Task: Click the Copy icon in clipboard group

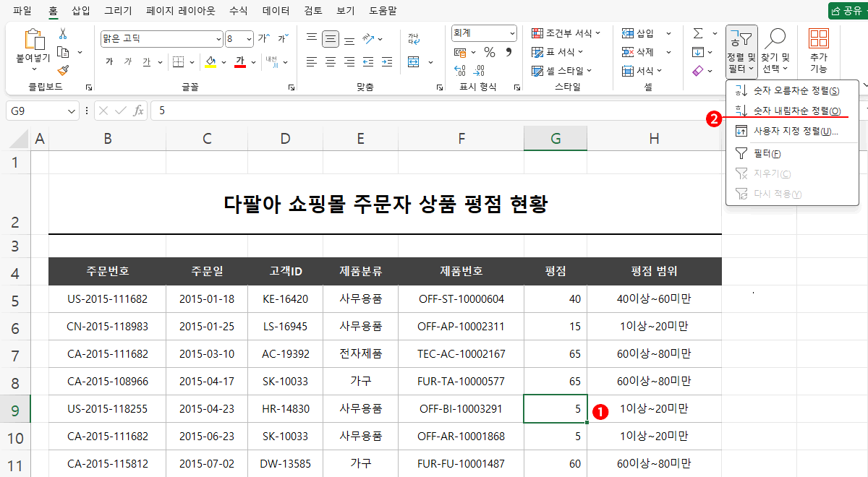Action: [63, 52]
